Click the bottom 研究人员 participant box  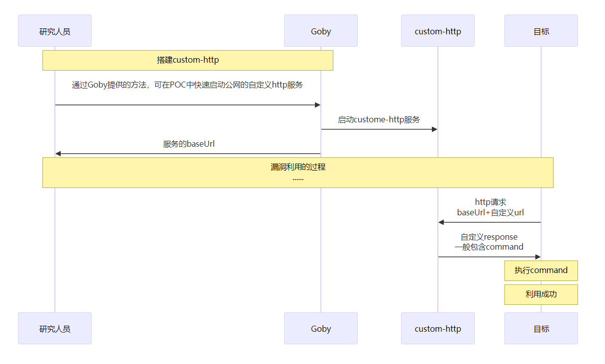pos(55,328)
